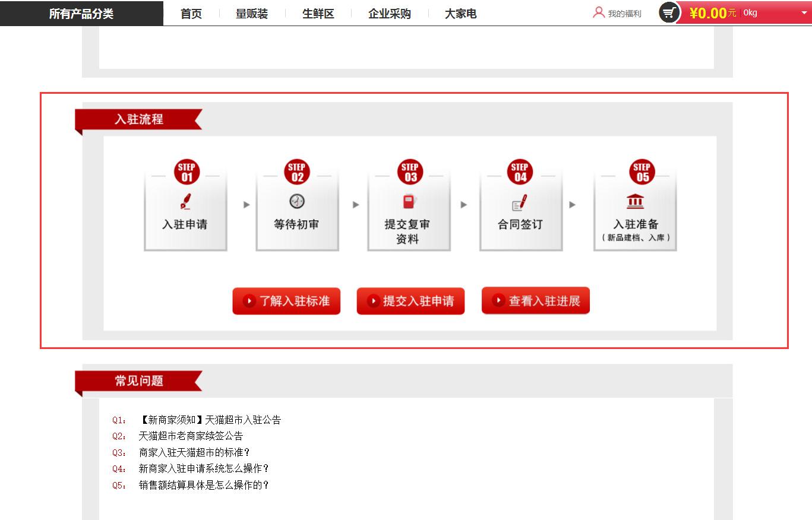Open Q5 销售额结算具体是怎么操作的 link

pos(204,485)
